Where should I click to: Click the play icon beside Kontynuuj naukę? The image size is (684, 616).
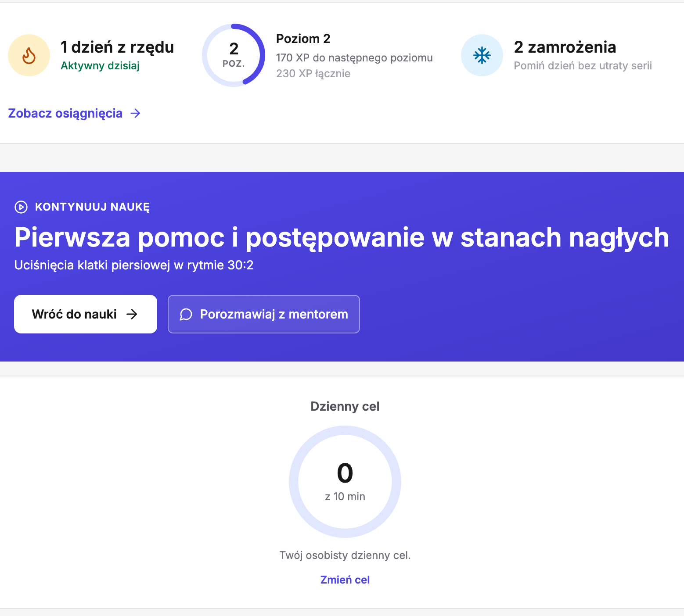point(21,207)
